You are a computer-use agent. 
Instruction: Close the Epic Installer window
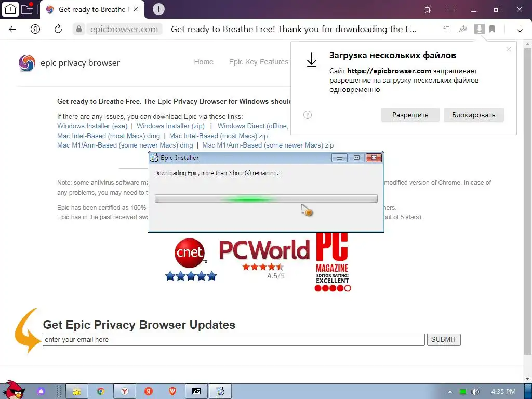(x=374, y=158)
